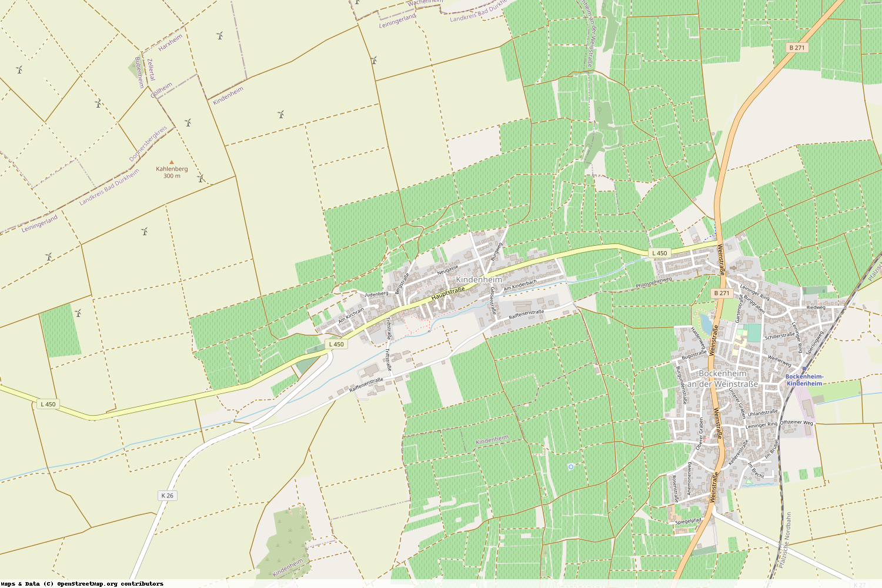
Task: Click the Am Kinderbach street label
Action: (520, 285)
